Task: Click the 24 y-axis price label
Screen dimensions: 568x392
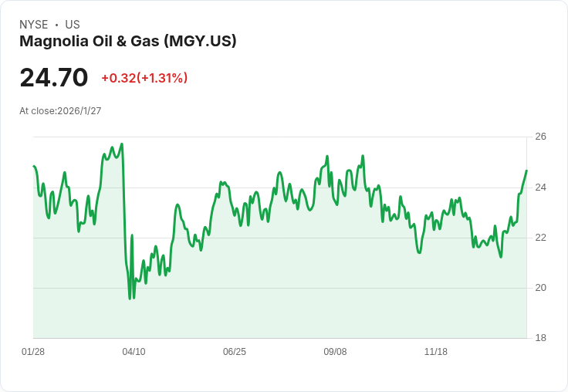Action: [541, 188]
